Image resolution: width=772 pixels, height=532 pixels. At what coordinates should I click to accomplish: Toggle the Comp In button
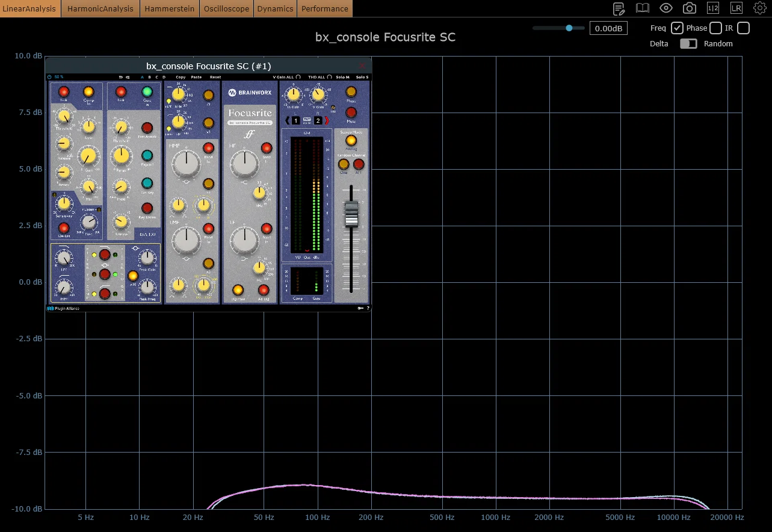tap(89, 92)
